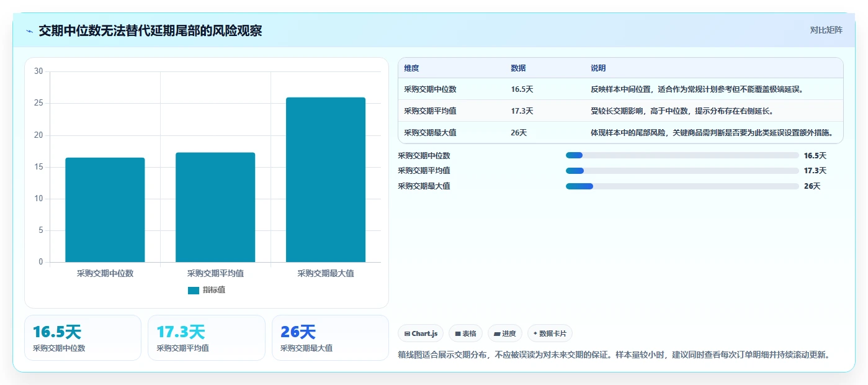Click the 采购交期中位数 bar in chart
Screen dimensions: 868x385
[105, 210]
